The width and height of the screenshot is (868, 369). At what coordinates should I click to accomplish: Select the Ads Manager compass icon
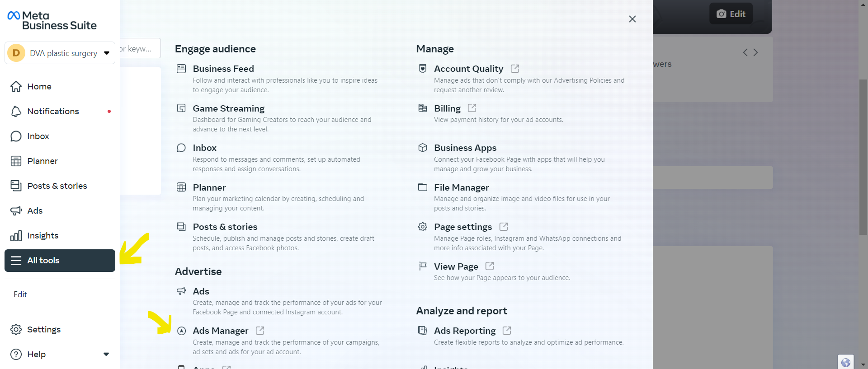point(181,331)
